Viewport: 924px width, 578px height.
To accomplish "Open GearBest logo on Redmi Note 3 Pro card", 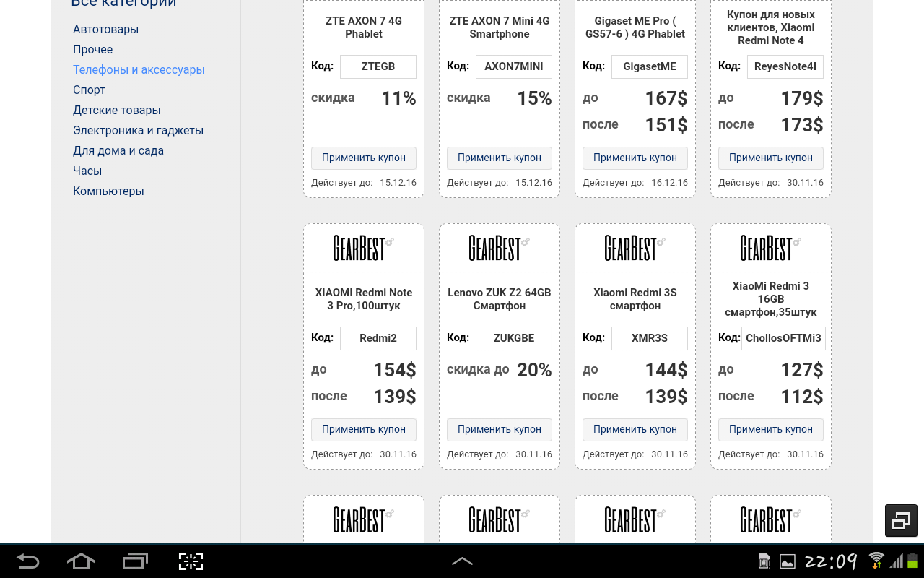I will 363,248.
